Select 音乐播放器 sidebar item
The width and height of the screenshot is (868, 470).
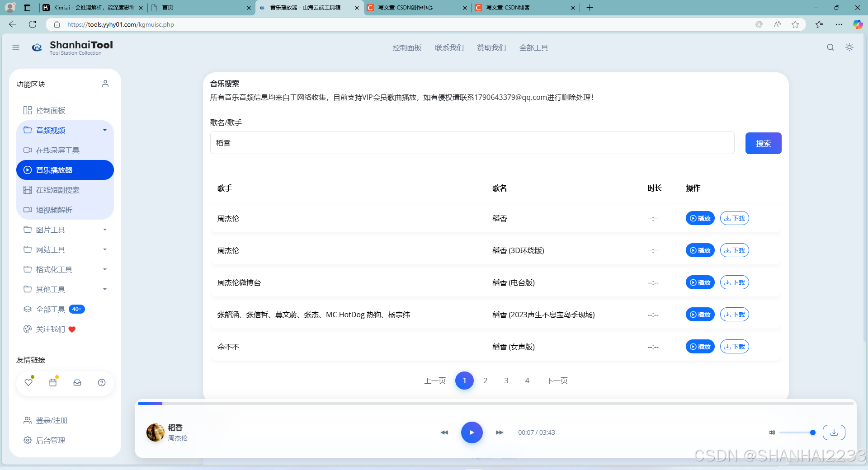click(65, 170)
